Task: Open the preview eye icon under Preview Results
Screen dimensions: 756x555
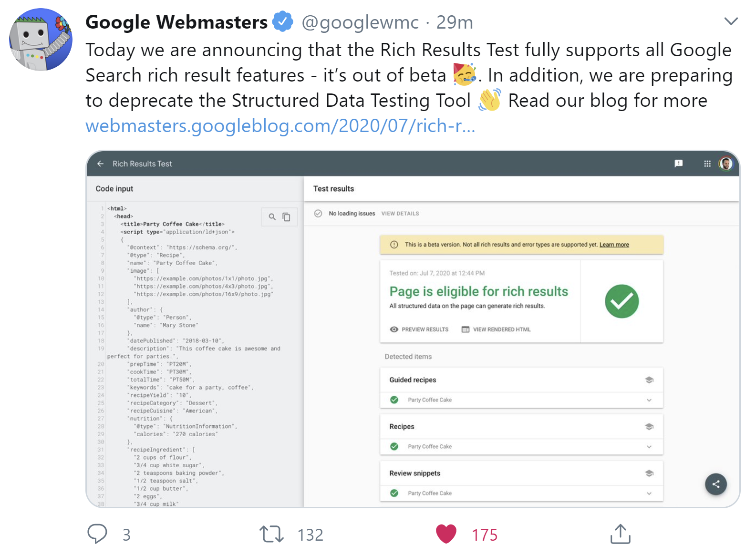Action: [x=394, y=329]
